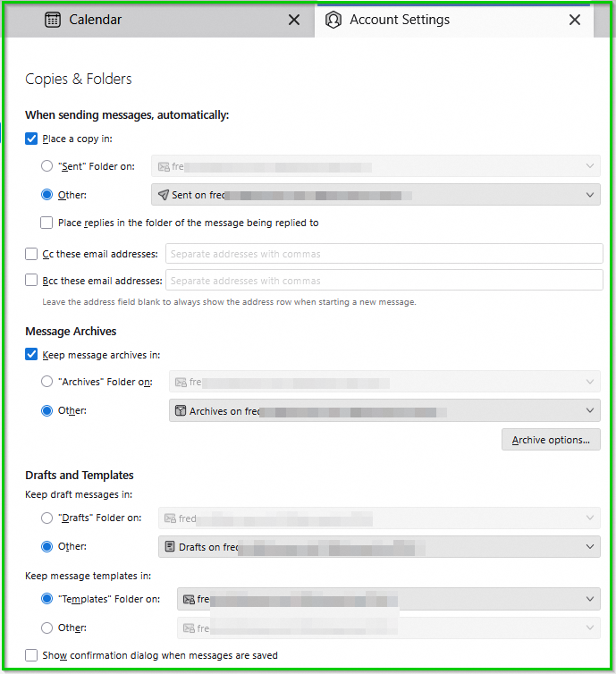Click the Templates folder account icon
616x674 pixels.
pyautogui.click(x=188, y=600)
